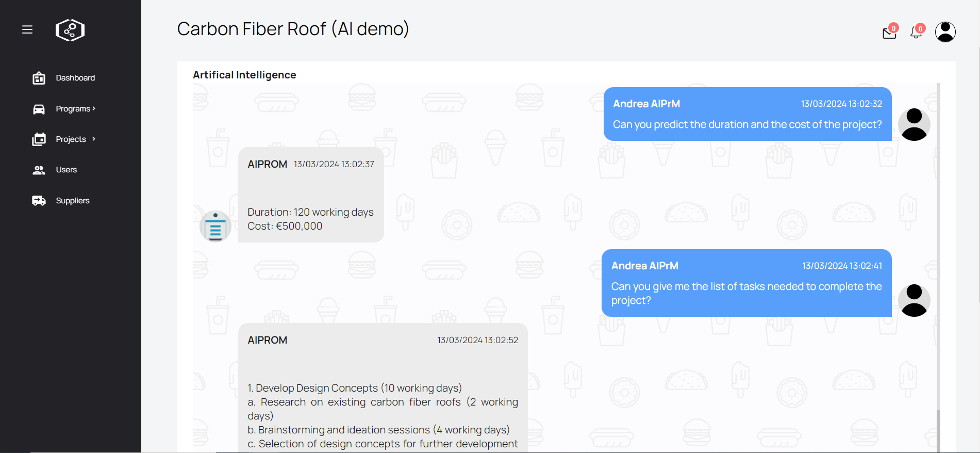Click timestamp 13/03/2024 13:02:41
This screenshot has height=453, width=980.
[842, 266]
